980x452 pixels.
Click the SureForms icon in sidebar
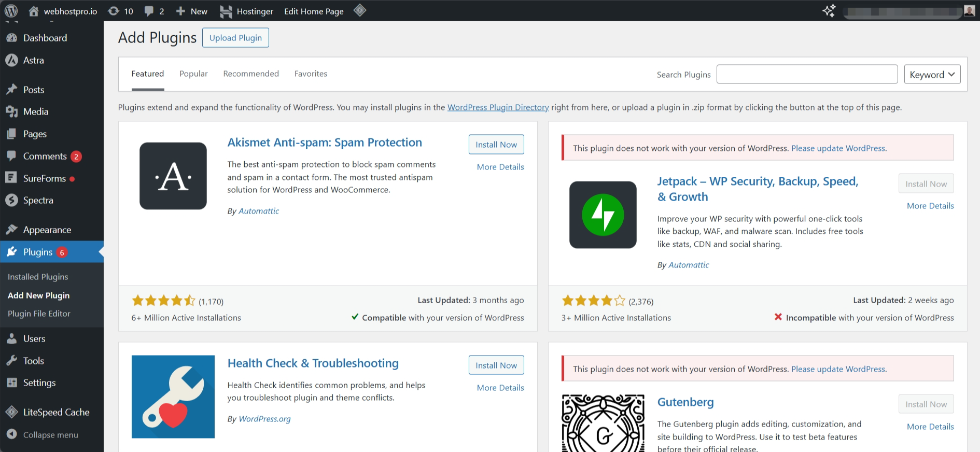click(x=11, y=178)
